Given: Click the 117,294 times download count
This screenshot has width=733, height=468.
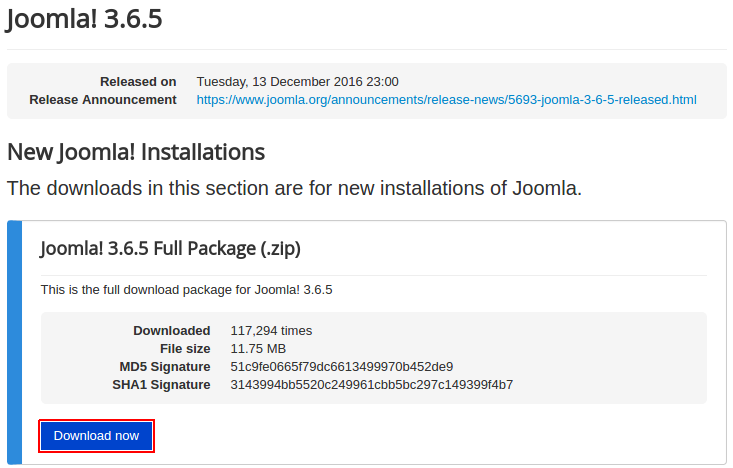Looking at the screenshot, I should tap(271, 330).
